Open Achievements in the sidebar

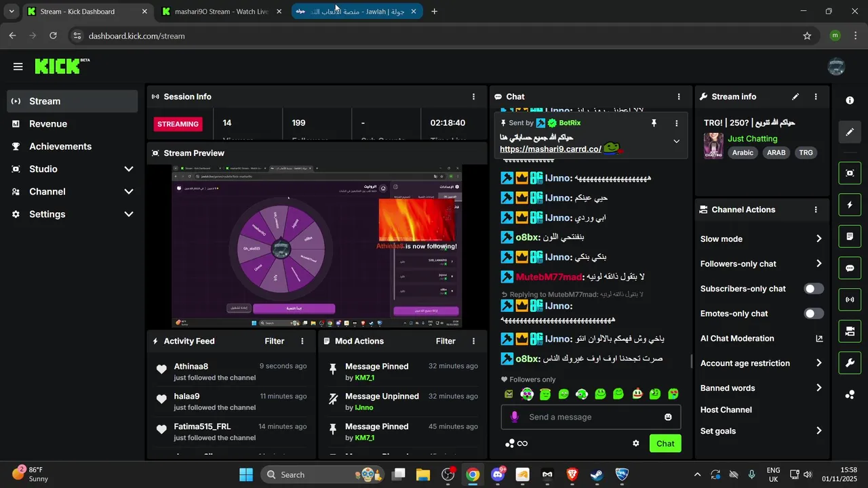point(73,146)
